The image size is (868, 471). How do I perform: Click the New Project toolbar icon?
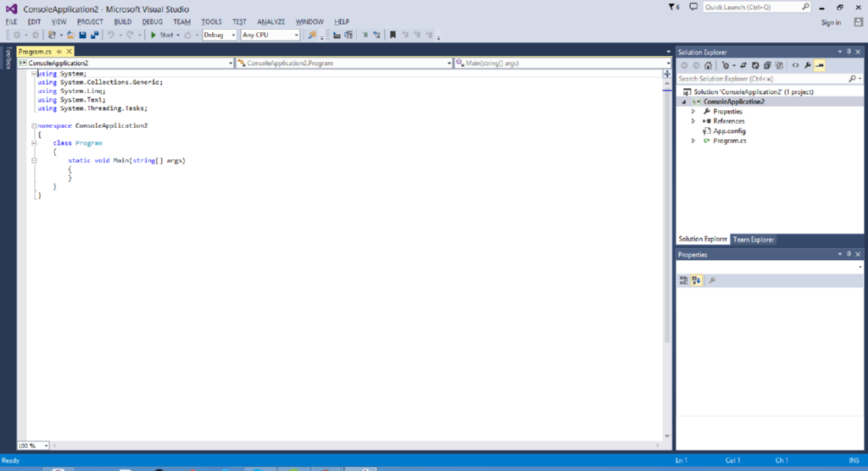pyautogui.click(x=52, y=35)
